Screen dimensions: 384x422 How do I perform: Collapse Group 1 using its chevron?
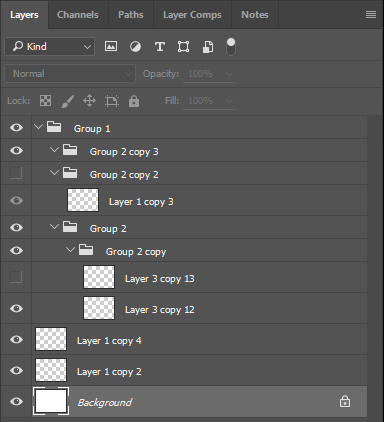coord(39,127)
